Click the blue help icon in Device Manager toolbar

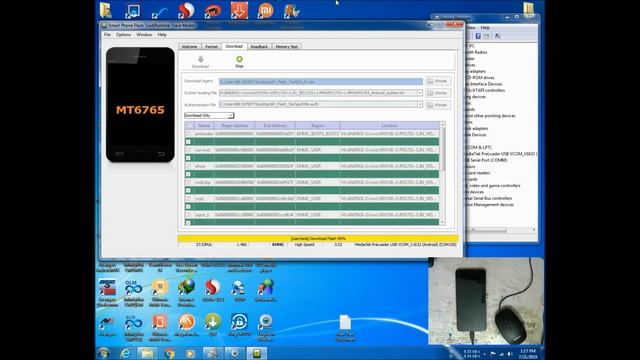click(x=478, y=36)
